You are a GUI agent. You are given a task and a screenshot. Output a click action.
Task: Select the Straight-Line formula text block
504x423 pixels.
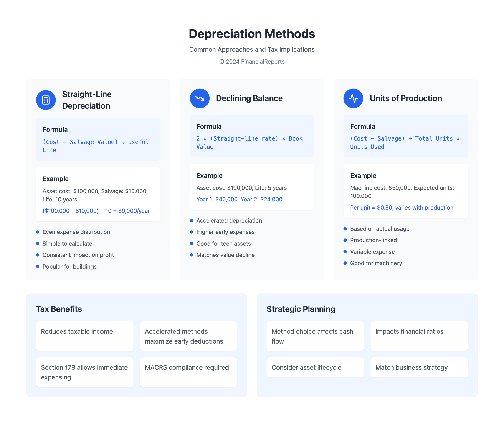(96, 146)
